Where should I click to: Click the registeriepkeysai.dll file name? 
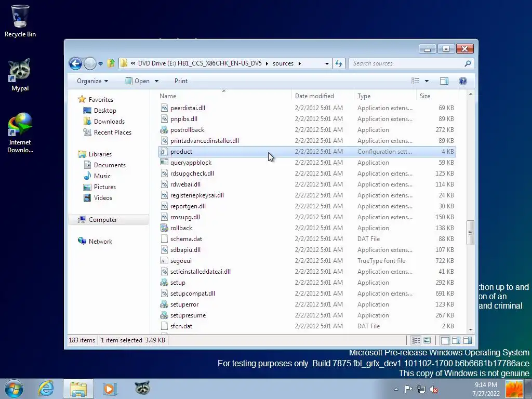(197, 195)
